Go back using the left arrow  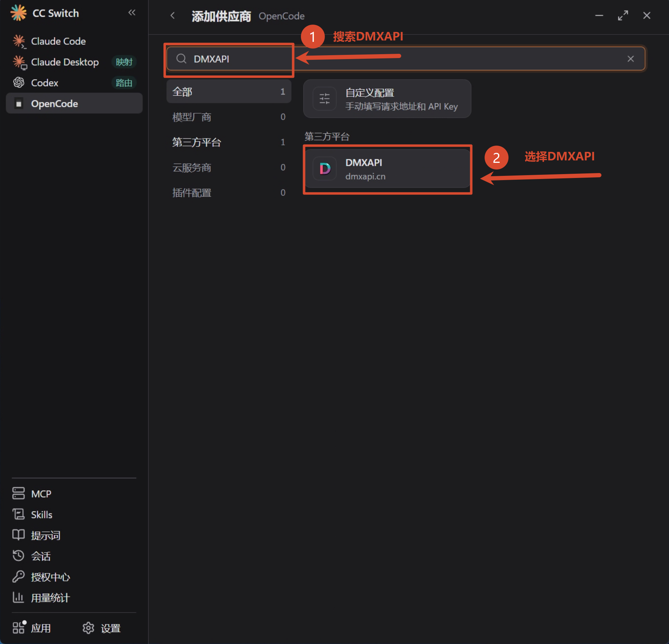coord(172,15)
